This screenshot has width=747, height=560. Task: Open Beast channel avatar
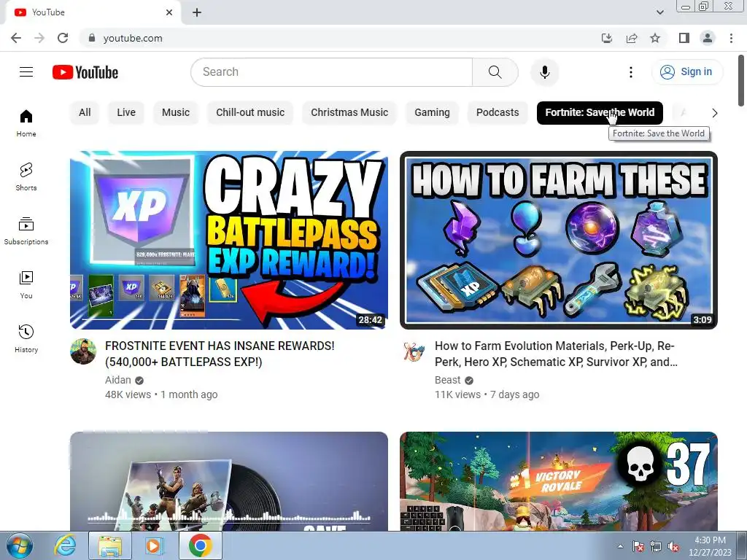click(413, 351)
